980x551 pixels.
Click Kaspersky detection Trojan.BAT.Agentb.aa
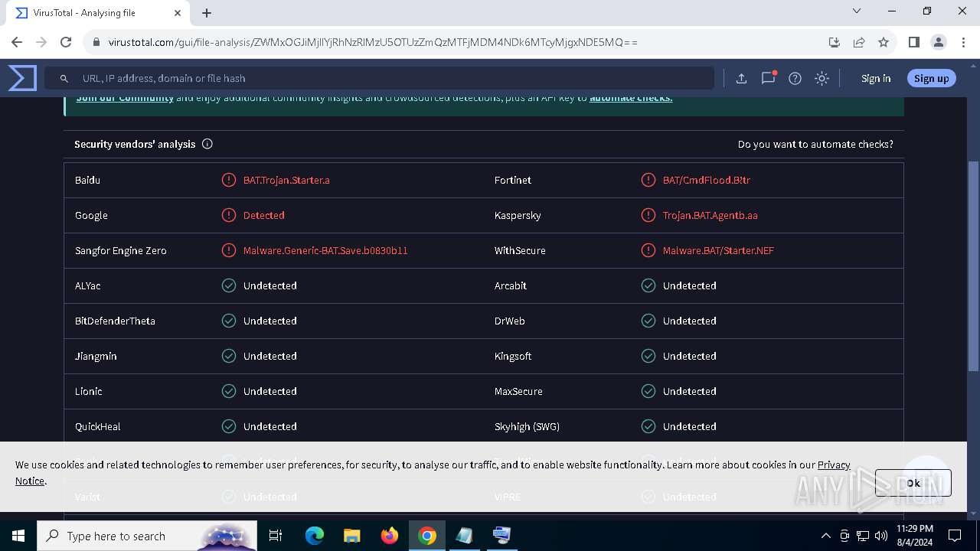(710, 215)
